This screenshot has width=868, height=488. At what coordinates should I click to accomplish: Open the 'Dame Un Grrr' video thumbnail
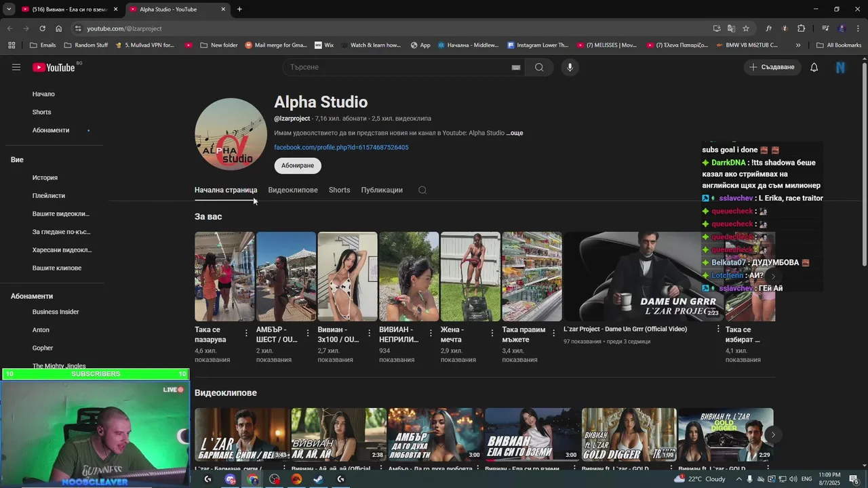coord(643,277)
